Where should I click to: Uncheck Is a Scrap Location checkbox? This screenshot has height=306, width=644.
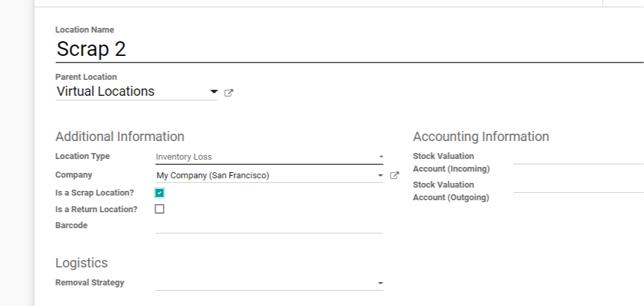[x=159, y=193]
